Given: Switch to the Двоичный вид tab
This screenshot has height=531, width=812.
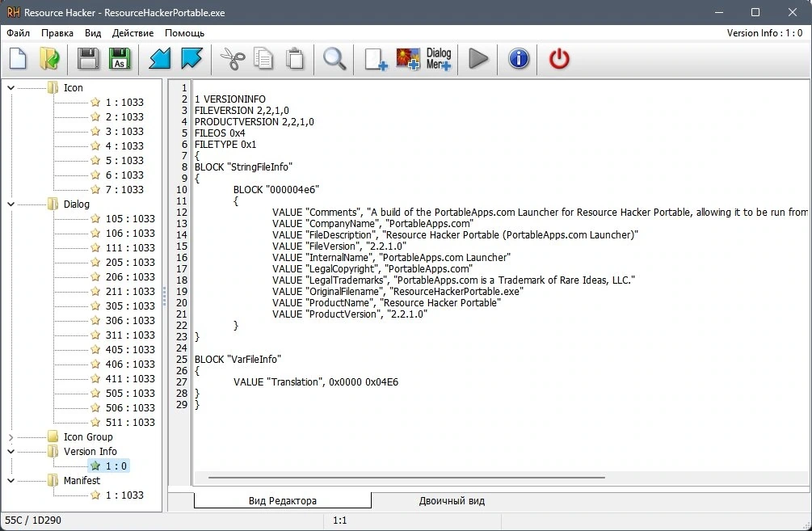Looking at the screenshot, I should 452,500.
